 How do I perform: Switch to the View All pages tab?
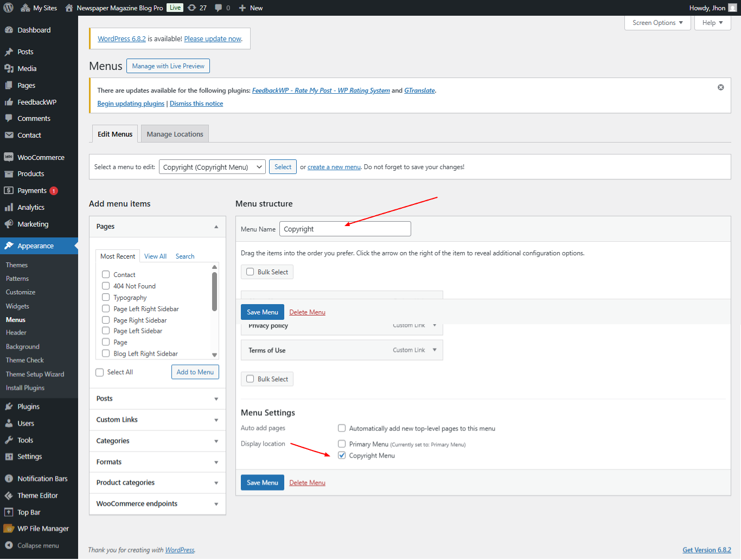point(155,256)
